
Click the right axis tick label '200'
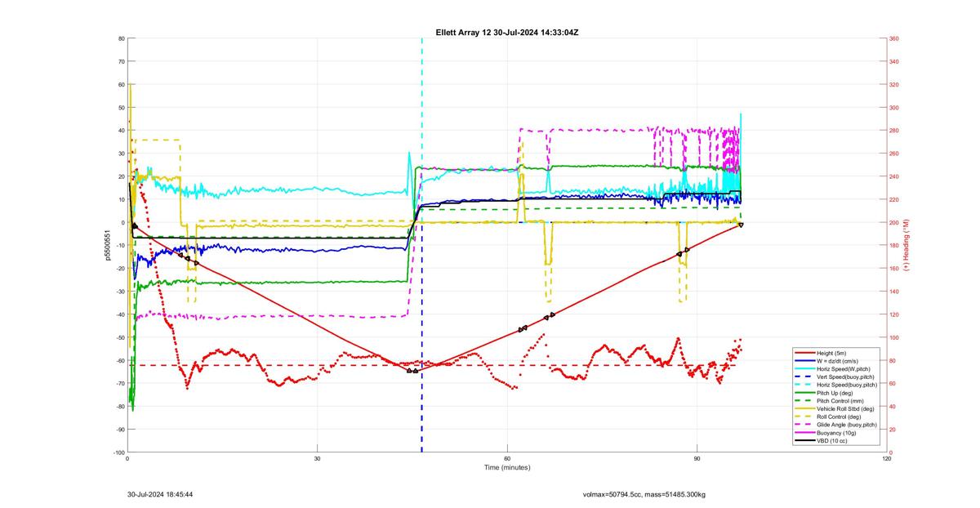point(894,222)
